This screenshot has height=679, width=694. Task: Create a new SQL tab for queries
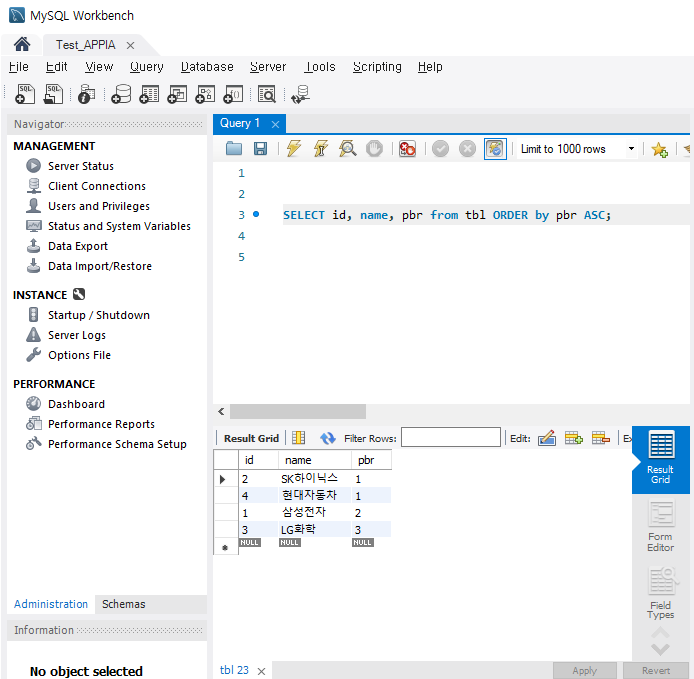pyautogui.click(x=25, y=94)
